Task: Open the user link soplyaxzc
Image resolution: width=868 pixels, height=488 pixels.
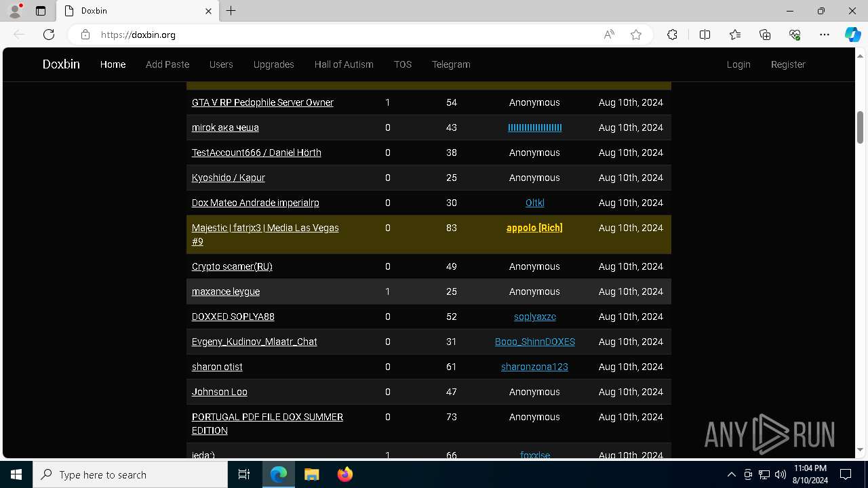Action: tap(535, 317)
